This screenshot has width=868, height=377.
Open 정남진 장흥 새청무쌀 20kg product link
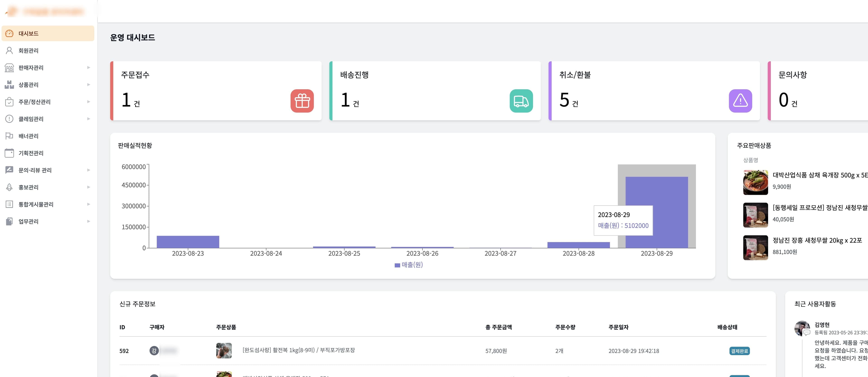point(817,240)
